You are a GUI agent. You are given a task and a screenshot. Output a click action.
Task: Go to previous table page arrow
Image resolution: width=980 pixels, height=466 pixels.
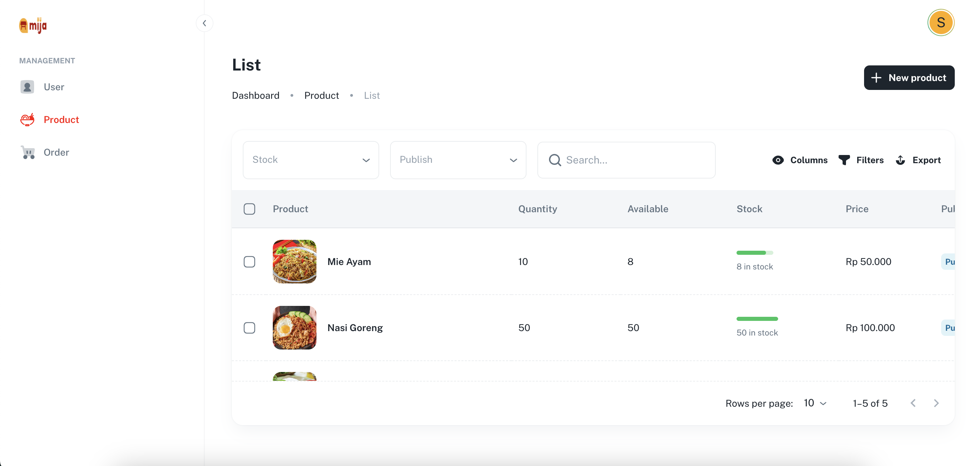point(913,403)
